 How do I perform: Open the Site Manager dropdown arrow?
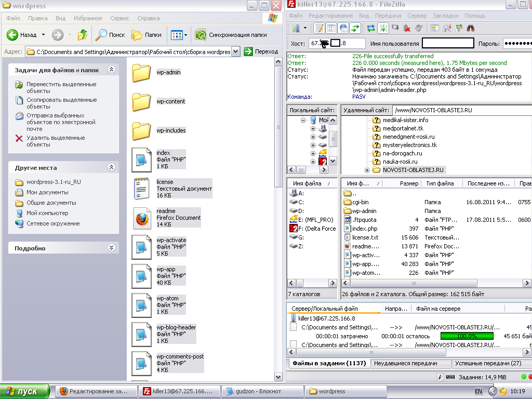pyautogui.click(x=305, y=28)
